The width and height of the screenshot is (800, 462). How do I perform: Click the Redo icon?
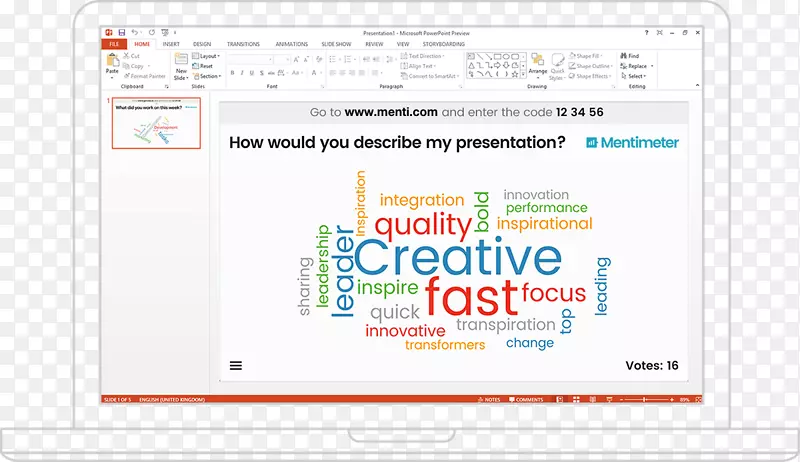[x=152, y=32]
